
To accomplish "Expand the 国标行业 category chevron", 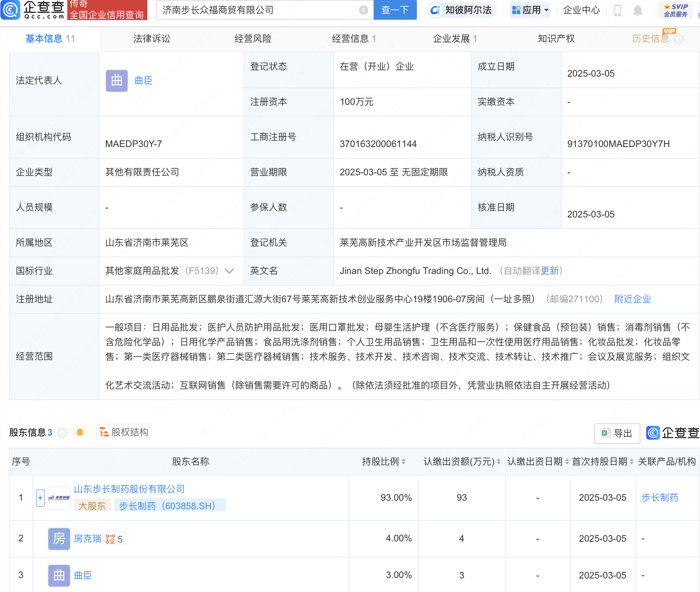I will coord(229,271).
